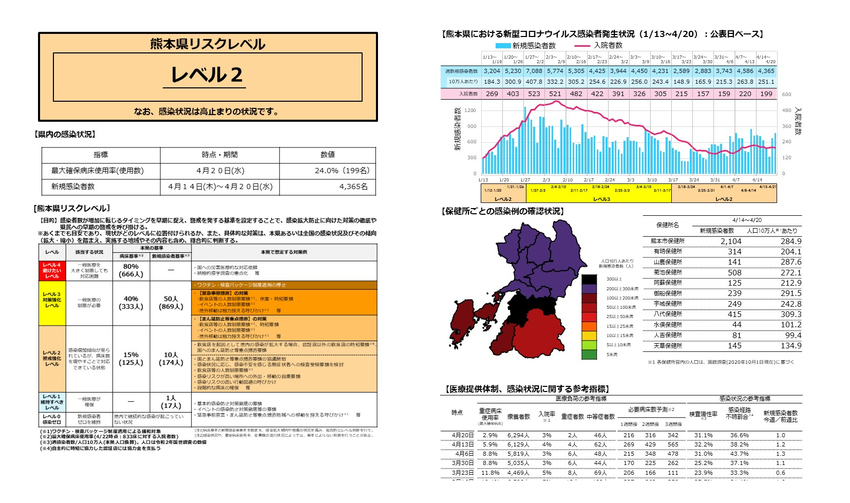Click the 1人 (17人) infections criterion cell
Viewport: 850px width, 503px height.
click(171, 402)
